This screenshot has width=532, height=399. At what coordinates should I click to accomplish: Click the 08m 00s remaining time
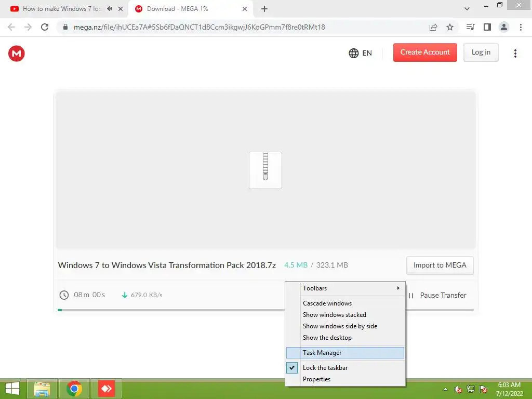coord(89,295)
